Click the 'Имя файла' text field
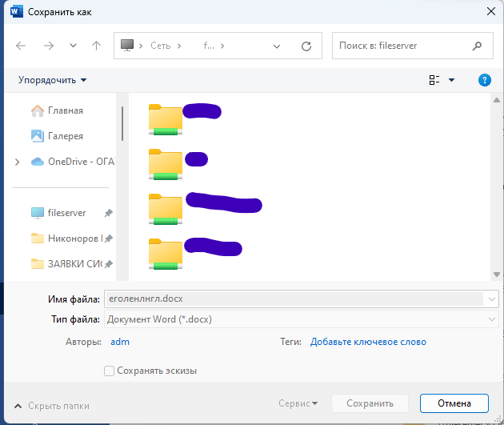 pos(294,299)
